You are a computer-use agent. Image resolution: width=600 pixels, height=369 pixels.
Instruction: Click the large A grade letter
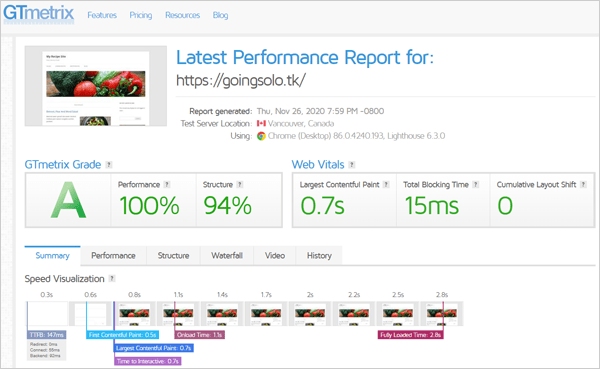tap(68, 200)
